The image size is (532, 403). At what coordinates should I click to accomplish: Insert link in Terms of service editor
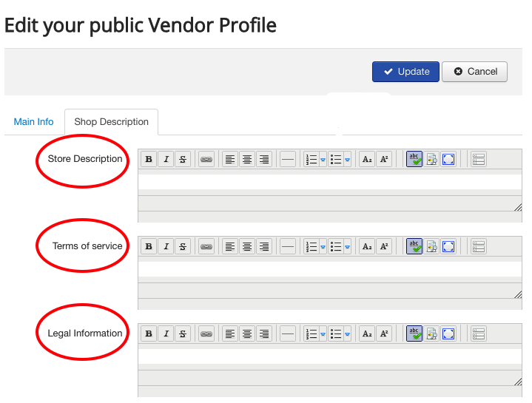(206, 246)
